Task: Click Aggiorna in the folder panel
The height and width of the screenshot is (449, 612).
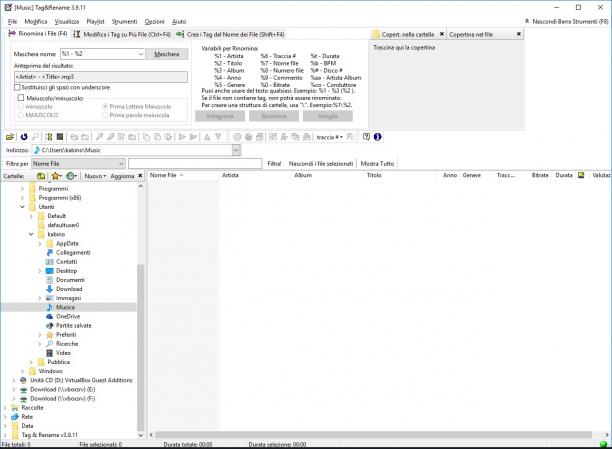Action: 122,176
